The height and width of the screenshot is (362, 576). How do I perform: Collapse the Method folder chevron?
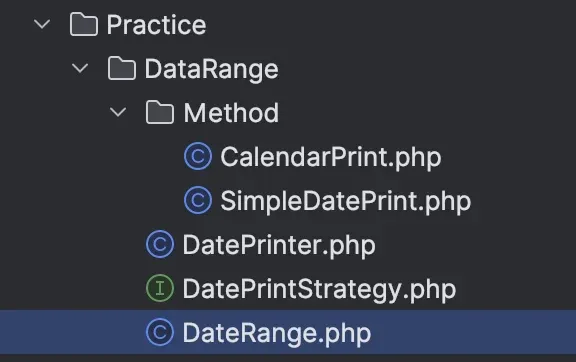[x=118, y=112]
